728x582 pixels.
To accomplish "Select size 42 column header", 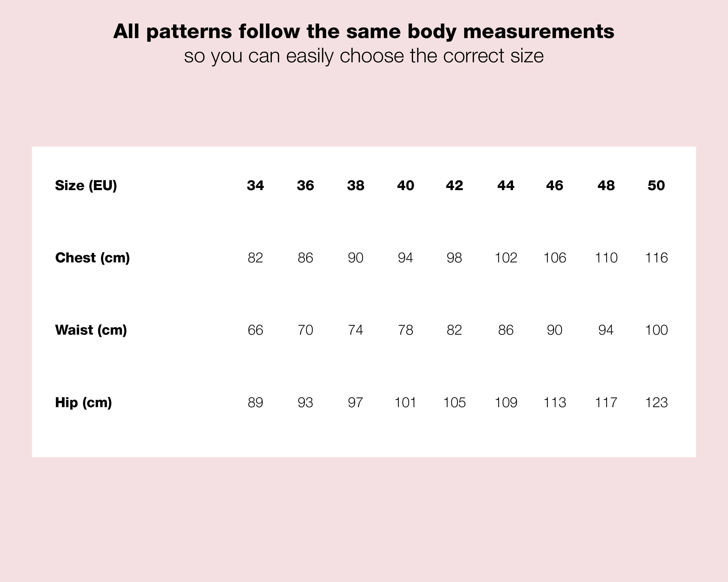I will [454, 186].
